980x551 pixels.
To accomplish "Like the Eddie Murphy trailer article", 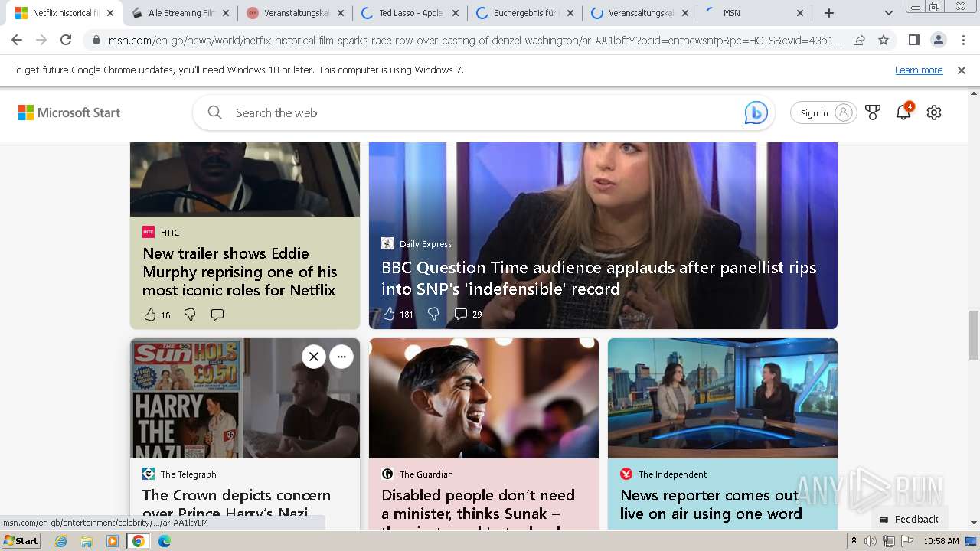I will pos(150,315).
